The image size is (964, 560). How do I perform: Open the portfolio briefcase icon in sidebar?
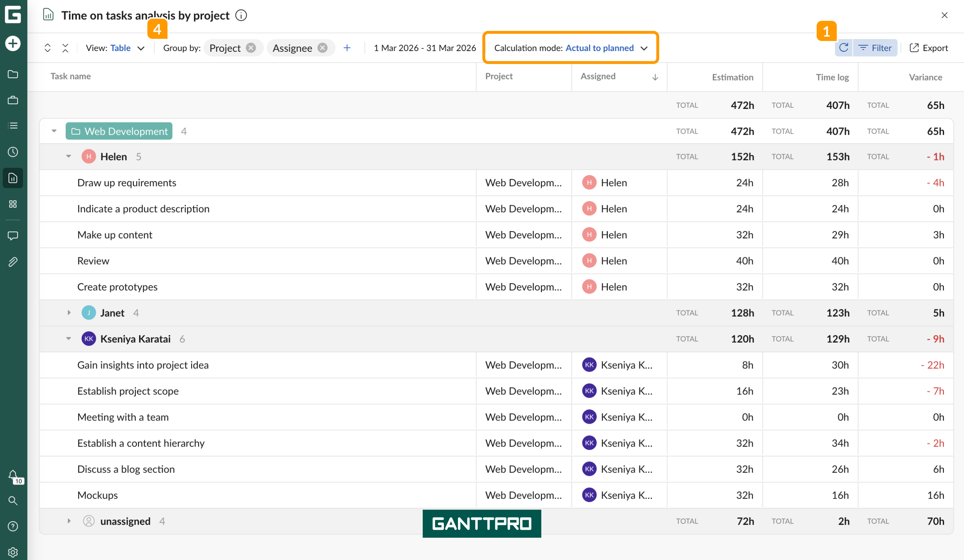pos(13,100)
